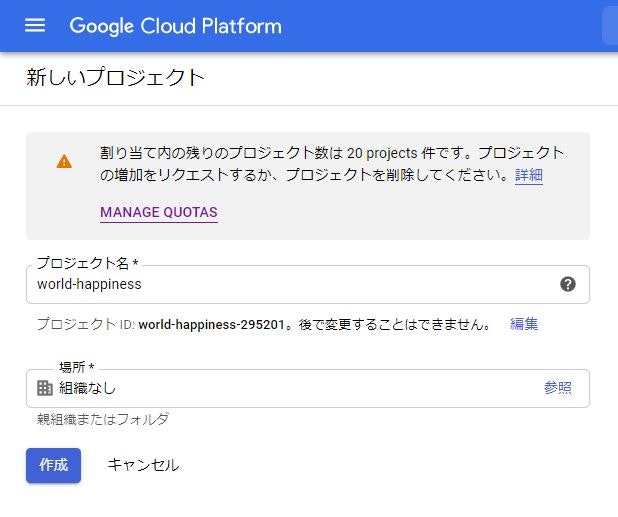
Task: Click 編集 to edit project ID
Action: 524,324
